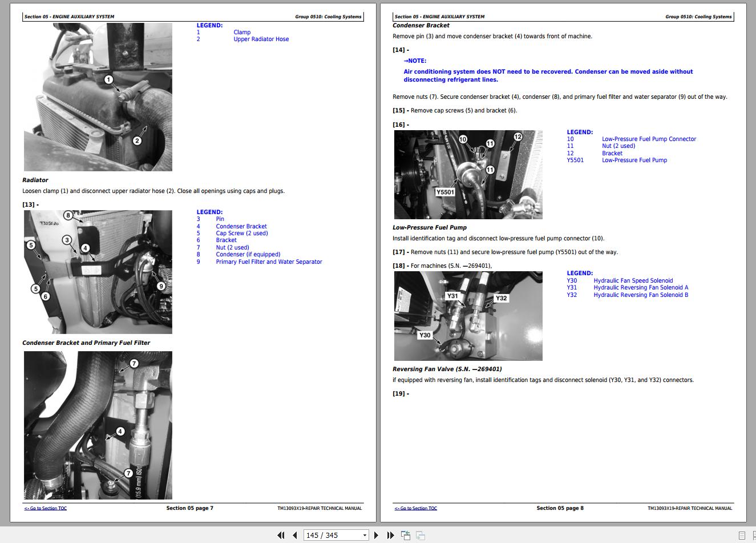Click the 'Radiator' caption heading

pos(35,180)
